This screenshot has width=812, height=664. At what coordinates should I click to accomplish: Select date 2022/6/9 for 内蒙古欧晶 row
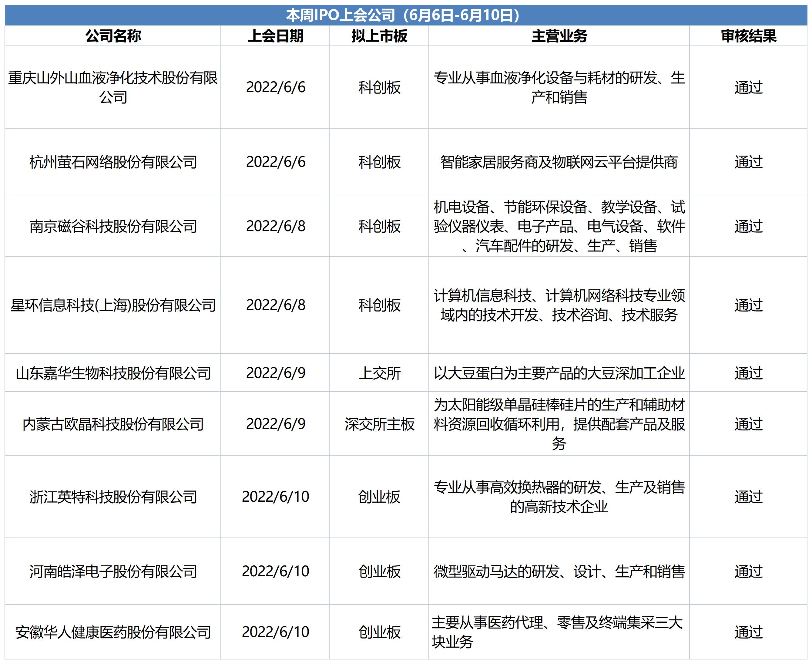pos(276,424)
